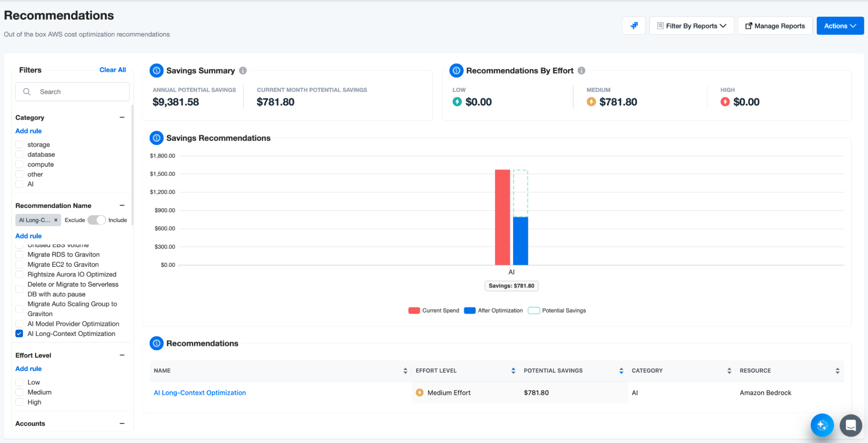The image size is (868, 443).
Task: Enable the Medium effort level checkbox
Action: pos(19,392)
